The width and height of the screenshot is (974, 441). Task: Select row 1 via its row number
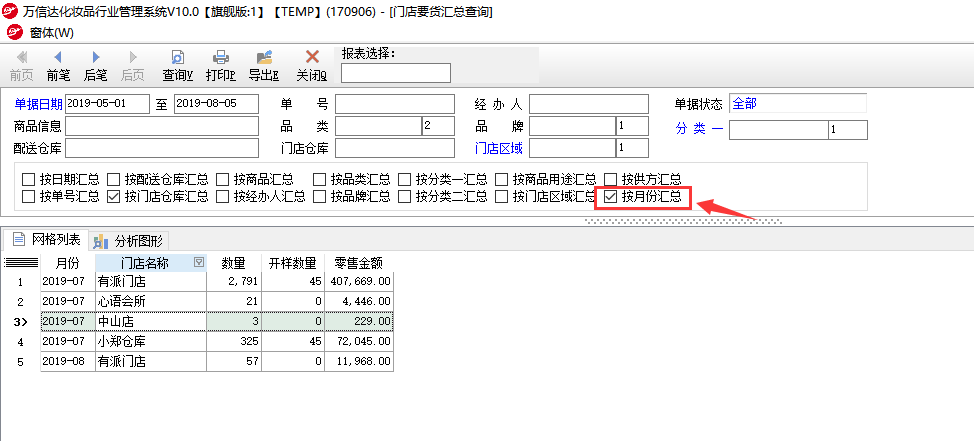tap(20, 282)
